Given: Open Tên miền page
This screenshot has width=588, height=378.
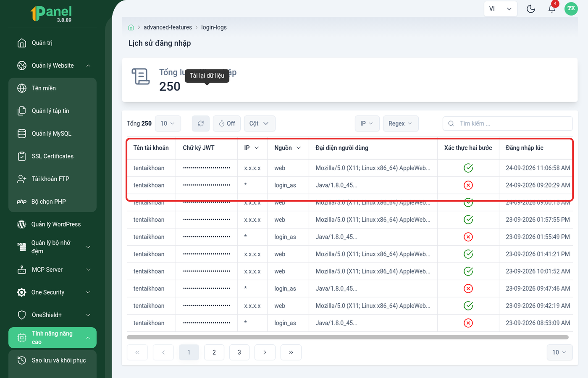Looking at the screenshot, I should (52, 88).
